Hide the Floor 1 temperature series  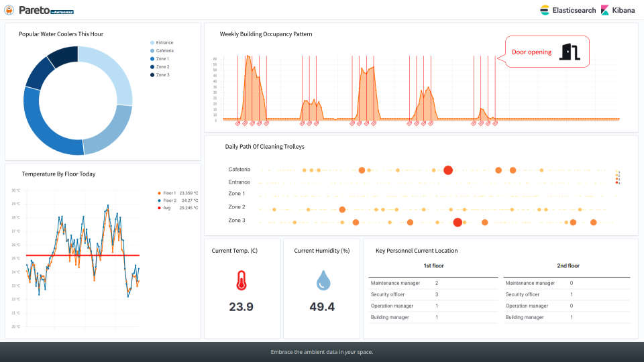pos(168,193)
